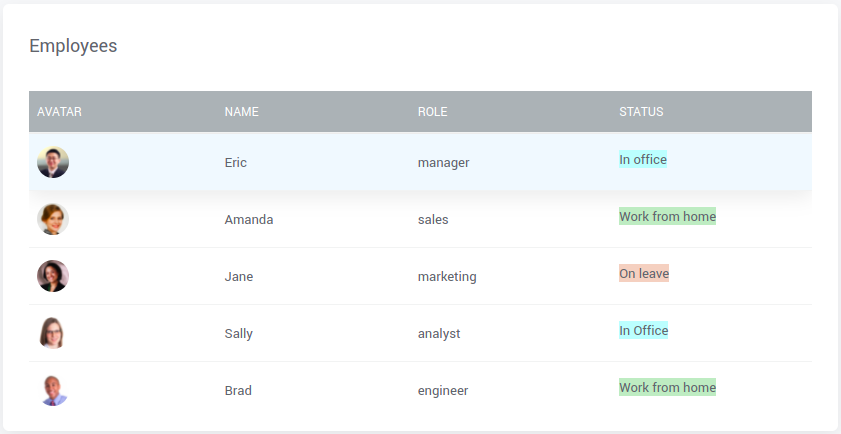Viewport: 841px width, 434px height.
Task: Click the name Eric in the table
Action: 236,163
